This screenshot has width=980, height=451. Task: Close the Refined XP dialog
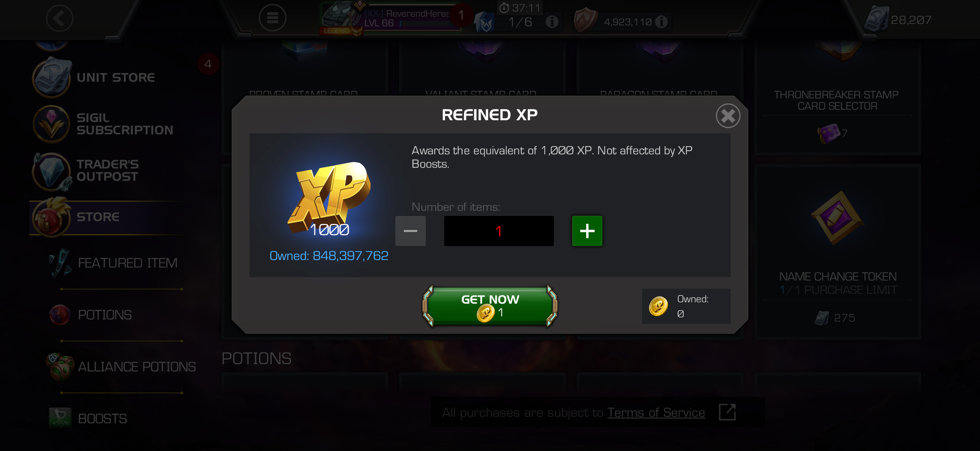pos(728,115)
